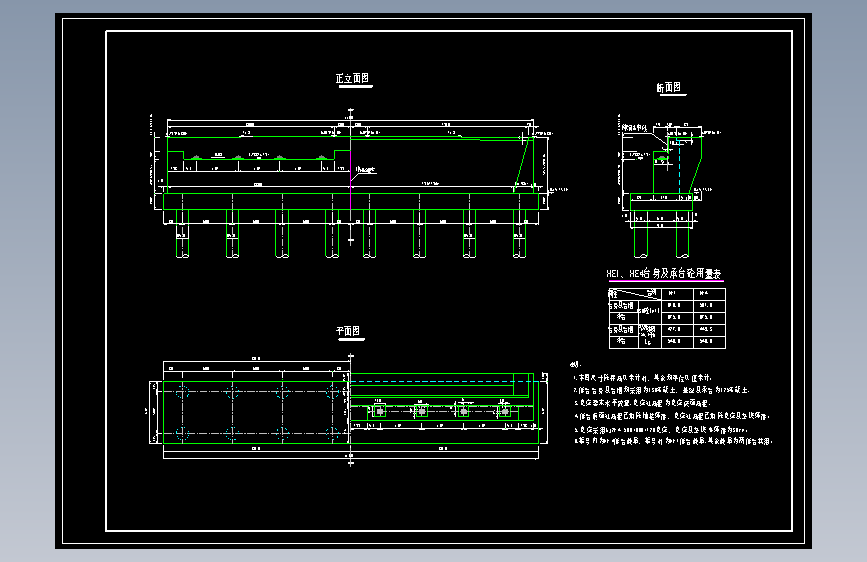Click the note line beginning with 1.

tap(643, 378)
